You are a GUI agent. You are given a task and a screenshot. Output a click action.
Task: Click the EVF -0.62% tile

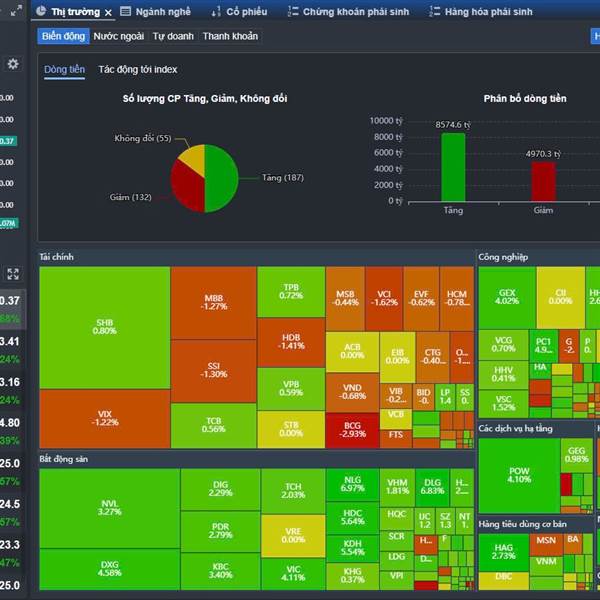[x=421, y=298]
